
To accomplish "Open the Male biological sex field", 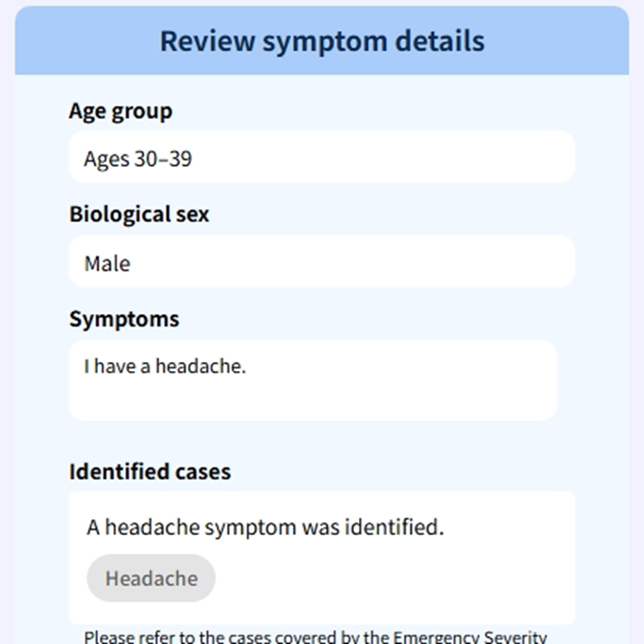I will pos(321,263).
